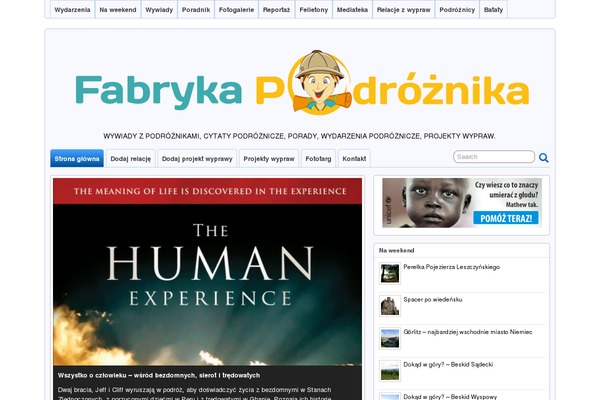The width and height of the screenshot is (600, 400).
Task: Open Perełka Pojezierza Leszczyńskiego link
Action: (452, 267)
